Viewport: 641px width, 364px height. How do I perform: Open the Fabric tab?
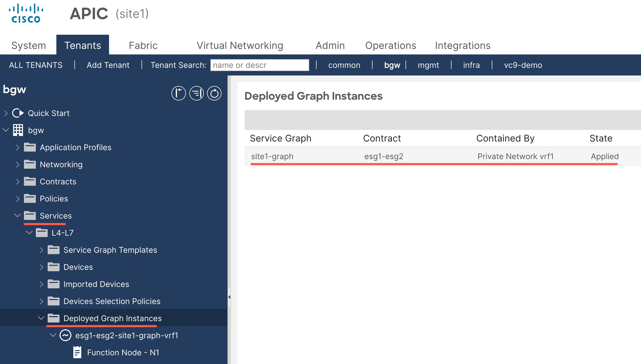click(143, 45)
